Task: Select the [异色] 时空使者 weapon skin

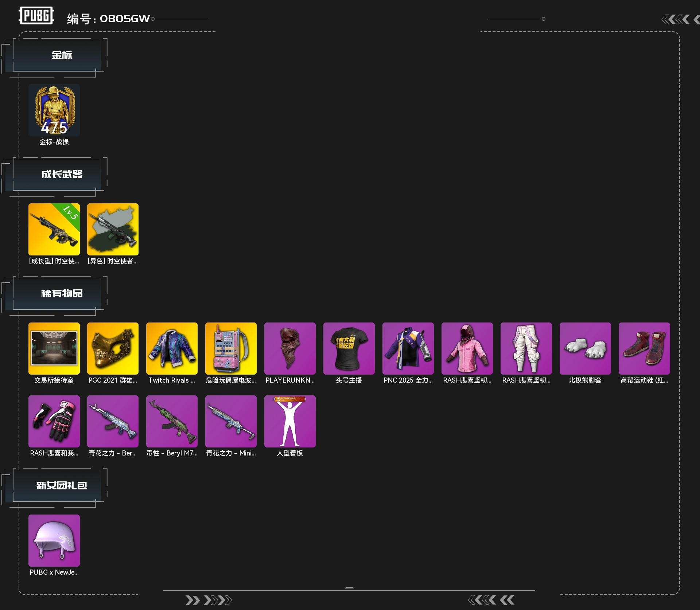Action: pos(113,229)
